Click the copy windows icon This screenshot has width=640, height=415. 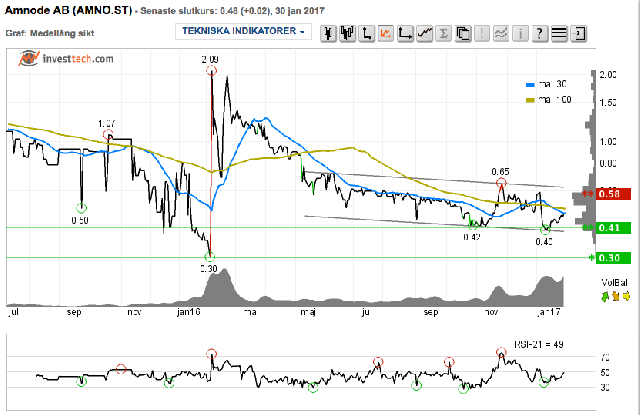463,33
